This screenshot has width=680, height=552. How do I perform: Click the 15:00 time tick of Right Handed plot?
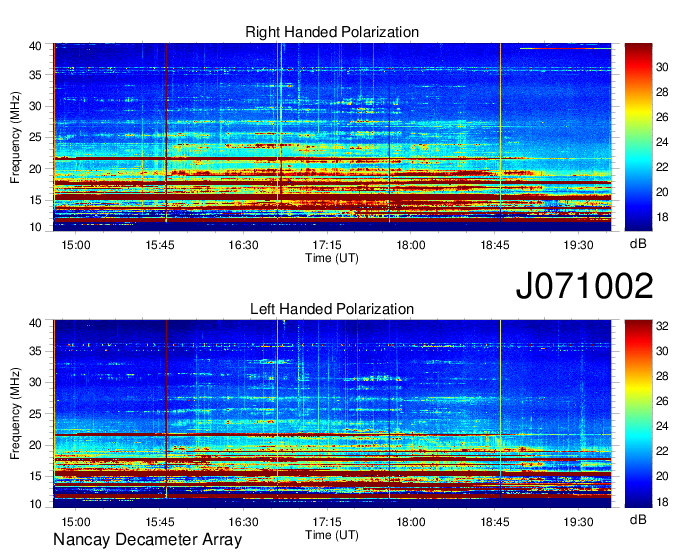[76, 245]
